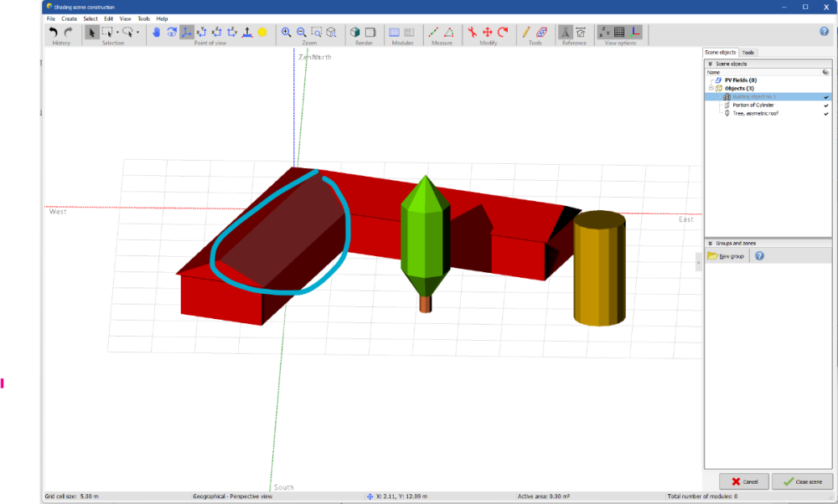Click the zoom out magnifier
This screenshot has height=504, width=838.
tap(302, 32)
